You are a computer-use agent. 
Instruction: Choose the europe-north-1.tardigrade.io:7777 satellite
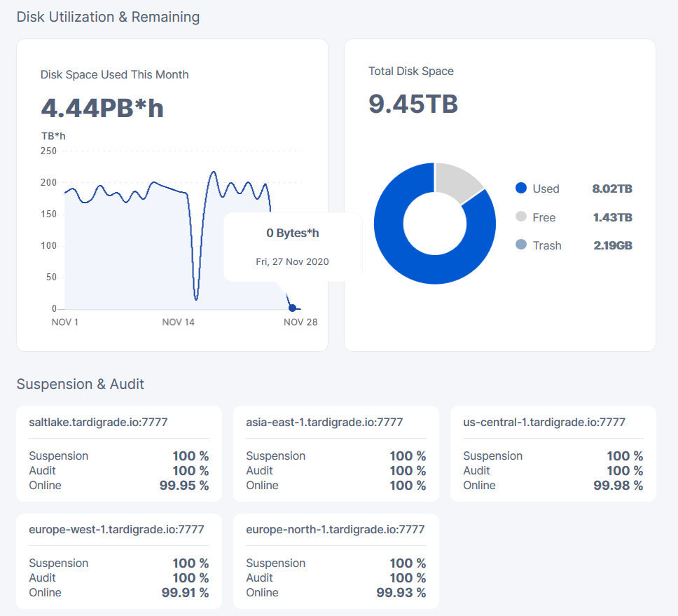pos(335,529)
